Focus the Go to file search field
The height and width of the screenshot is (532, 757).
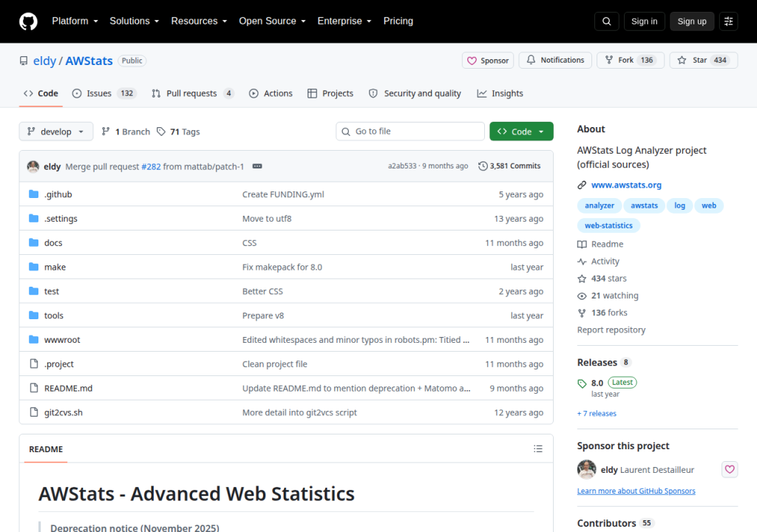tap(410, 132)
